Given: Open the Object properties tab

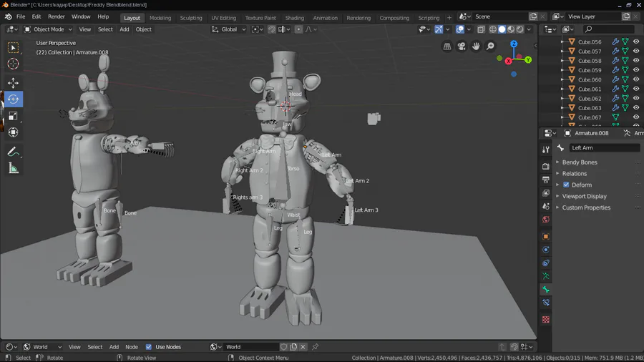Looking at the screenshot, I should [546, 236].
